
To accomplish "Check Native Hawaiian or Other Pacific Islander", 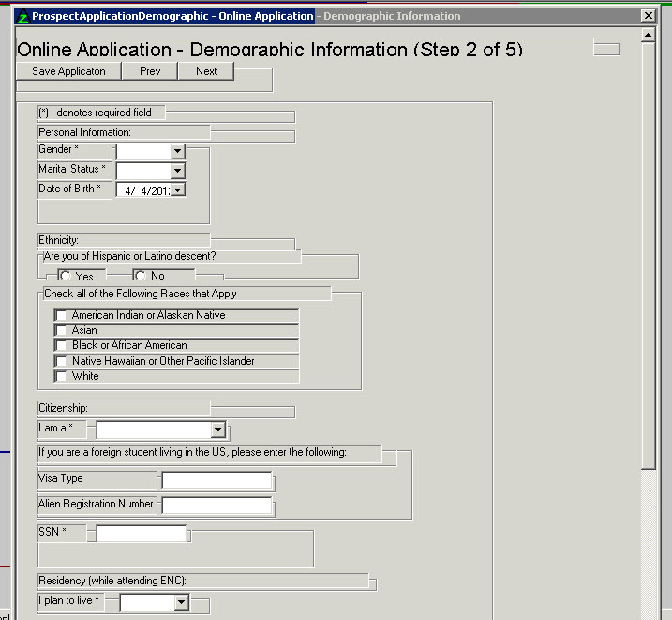I will 62,361.
